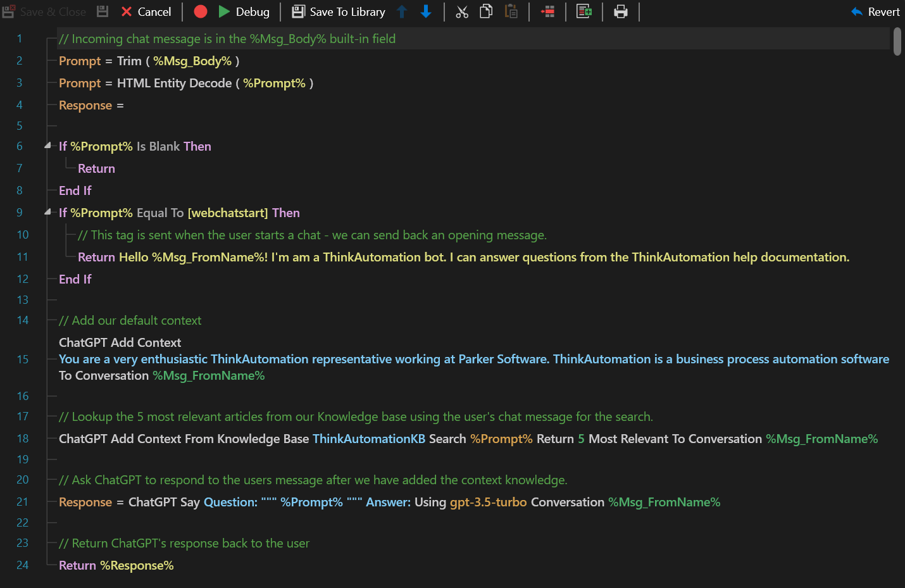Revert the script changes

(876, 11)
